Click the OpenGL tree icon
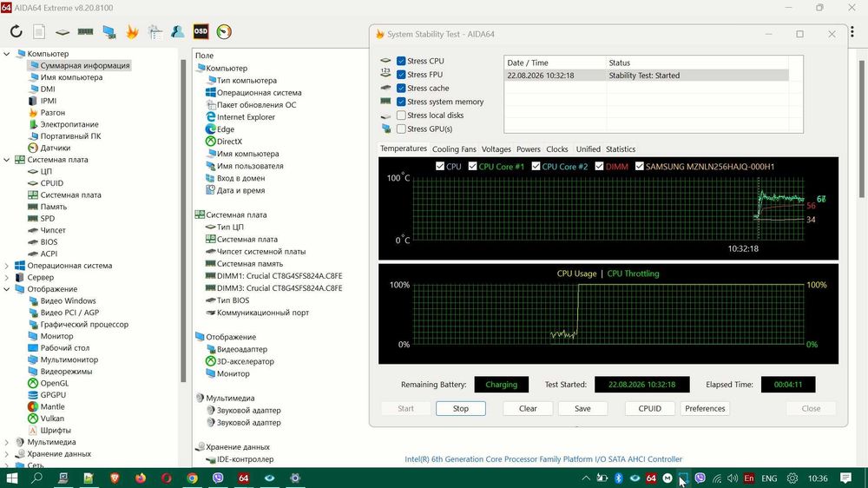The image size is (868, 488). tap(33, 383)
